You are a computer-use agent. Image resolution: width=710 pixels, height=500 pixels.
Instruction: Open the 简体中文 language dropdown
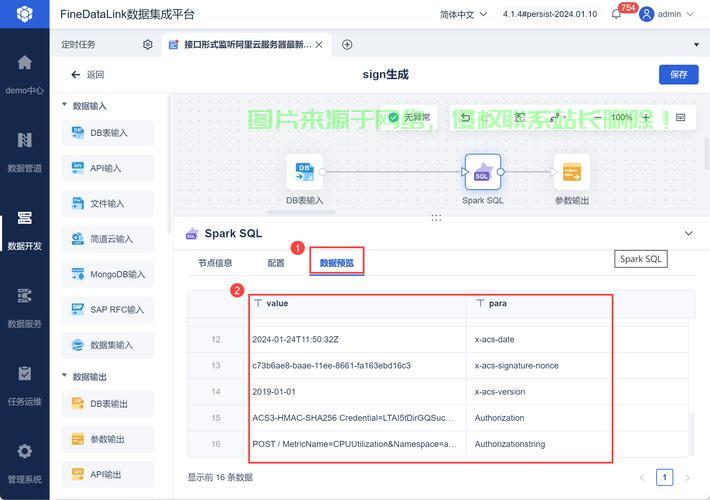point(463,14)
